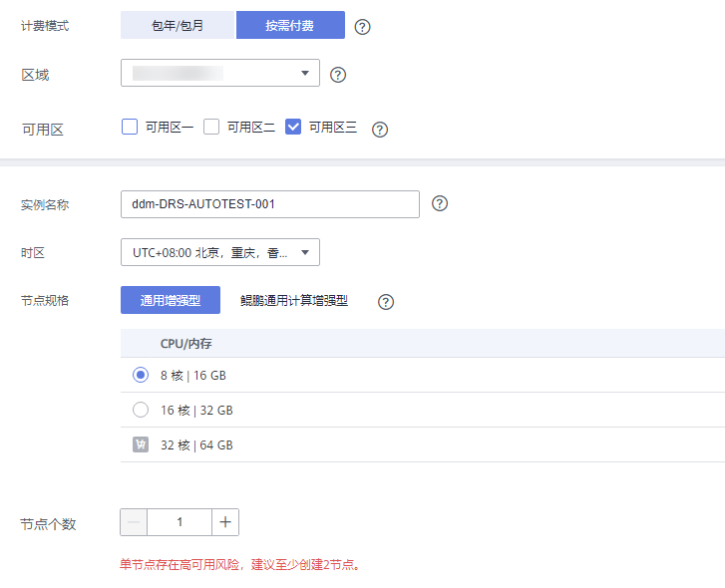Select 8 核 | 16 GB radio option

tap(141, 376)
